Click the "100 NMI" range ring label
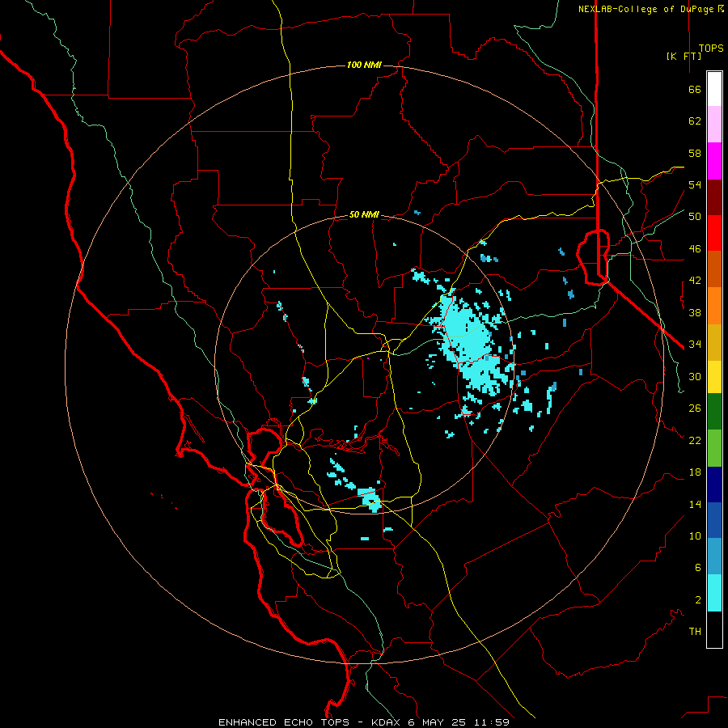 click(x=365, y=65)
